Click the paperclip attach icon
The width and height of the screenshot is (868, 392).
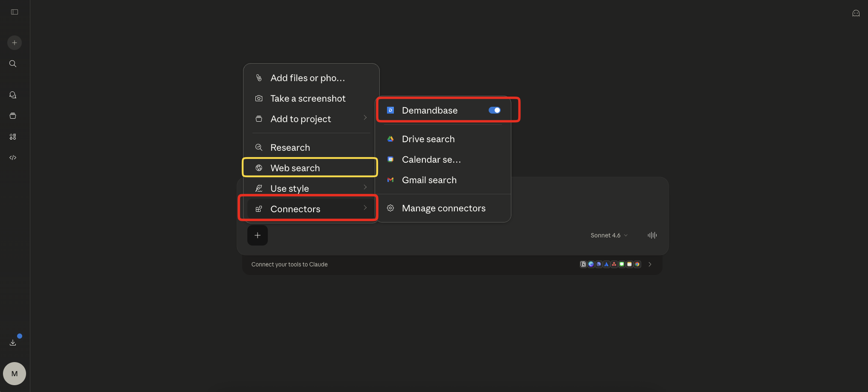[259, 78]
